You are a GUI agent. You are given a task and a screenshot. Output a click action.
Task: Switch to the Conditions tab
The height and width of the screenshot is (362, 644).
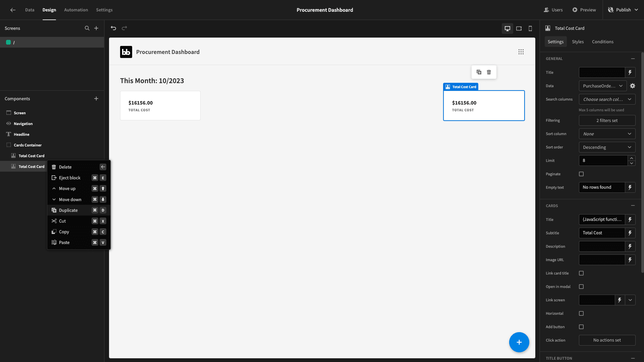(603, 42)
